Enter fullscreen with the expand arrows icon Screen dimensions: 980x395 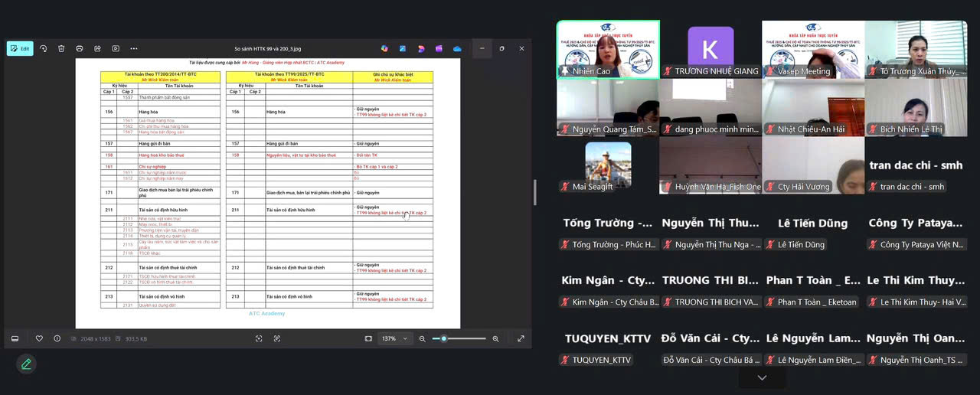click(521, 338)
